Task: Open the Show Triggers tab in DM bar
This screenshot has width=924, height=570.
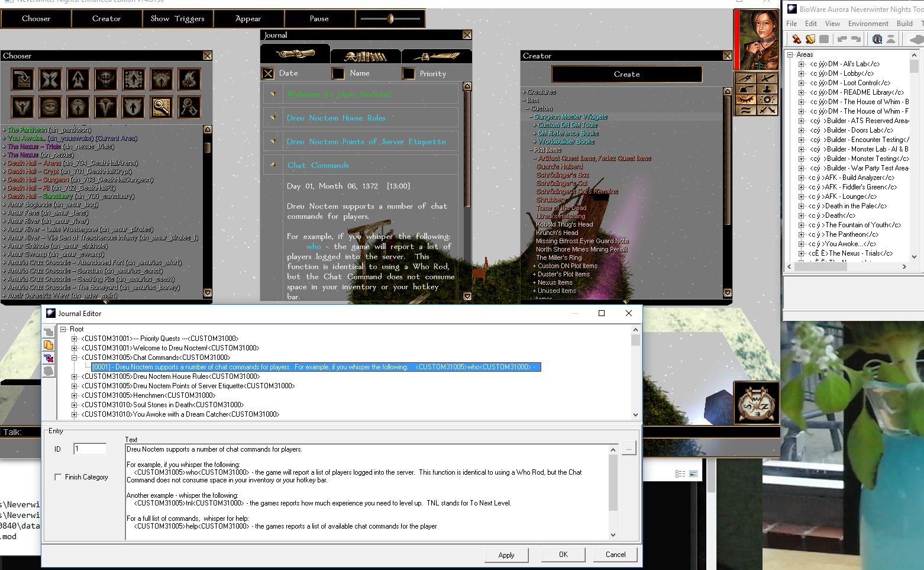Action: coord(177,18)
